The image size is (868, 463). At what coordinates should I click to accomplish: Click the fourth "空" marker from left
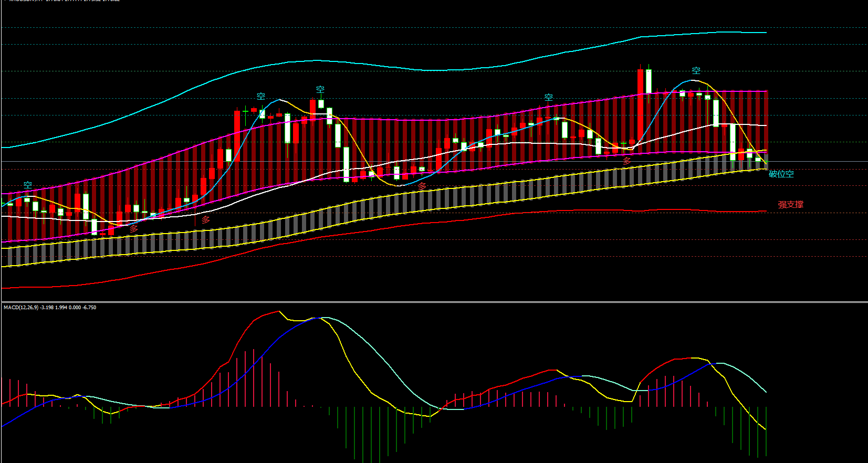tap(549, 98)
